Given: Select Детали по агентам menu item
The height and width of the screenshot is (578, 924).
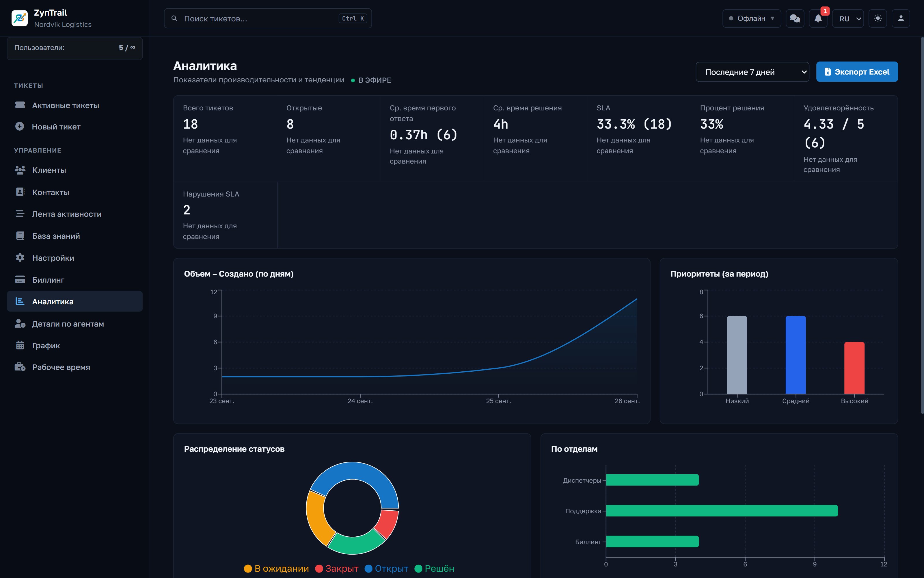Looking at the screenshot, I should point(75,324).
